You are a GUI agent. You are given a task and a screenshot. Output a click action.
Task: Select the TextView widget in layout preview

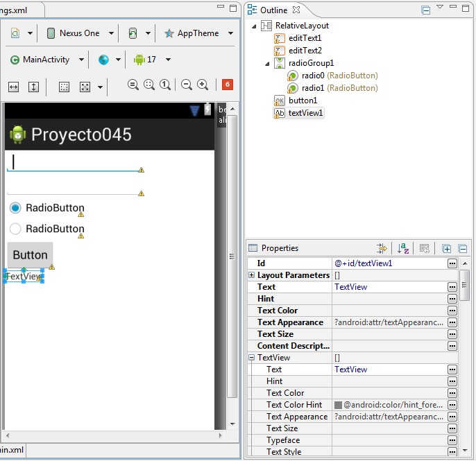(24, 277)
